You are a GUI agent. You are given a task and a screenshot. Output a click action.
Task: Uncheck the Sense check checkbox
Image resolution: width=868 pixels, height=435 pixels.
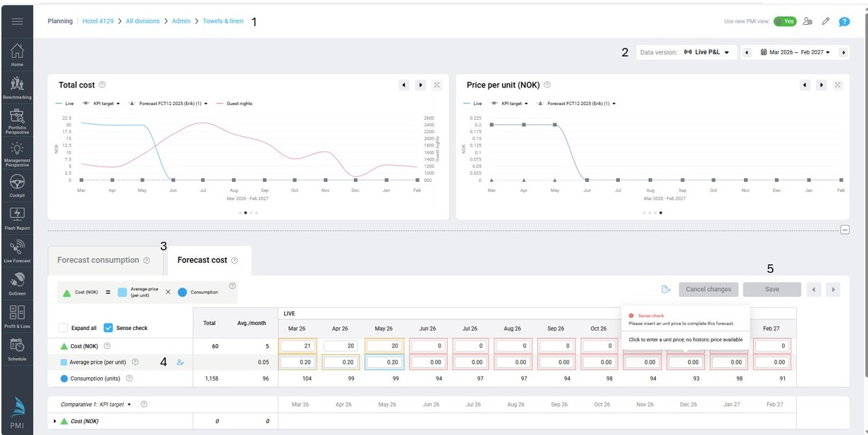tap(109, 328)
